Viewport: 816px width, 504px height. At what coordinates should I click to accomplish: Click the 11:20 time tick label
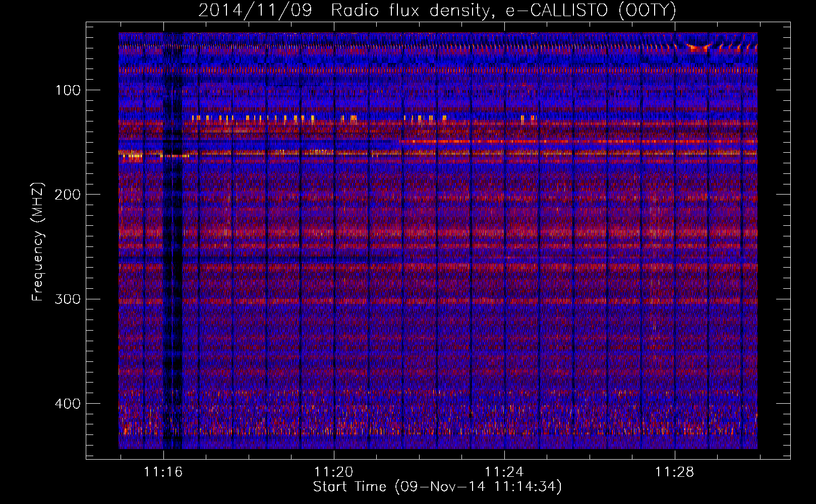pyautogui.click(x=333, y=472)
